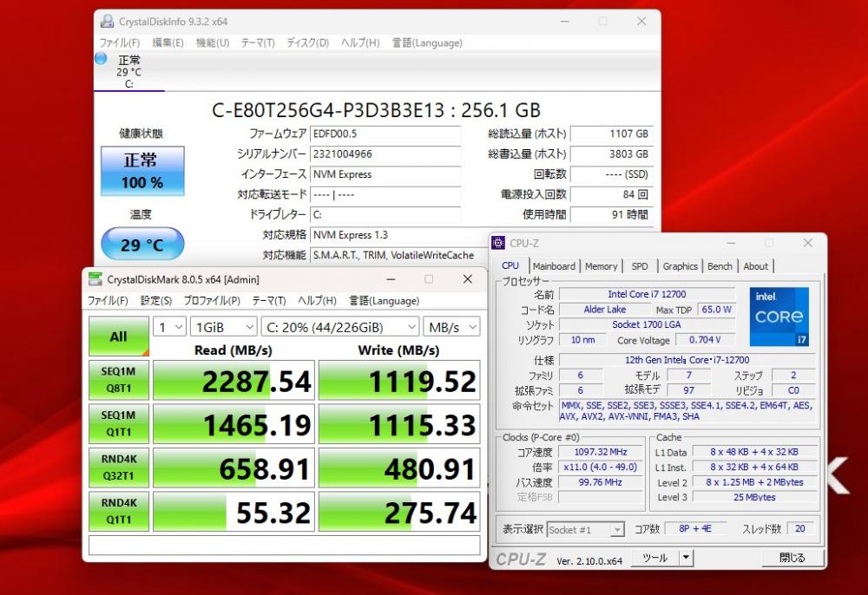Open the unit dropdown showing MB/s
The width and height of the screenshot is (868, 595).
451,327
